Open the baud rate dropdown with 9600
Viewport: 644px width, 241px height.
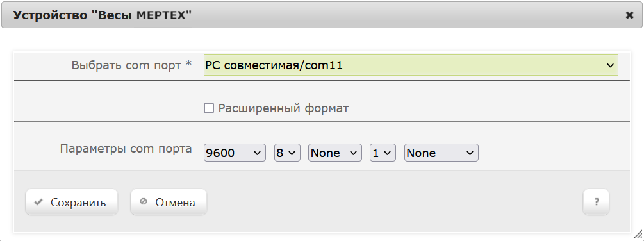coord(235,153)
